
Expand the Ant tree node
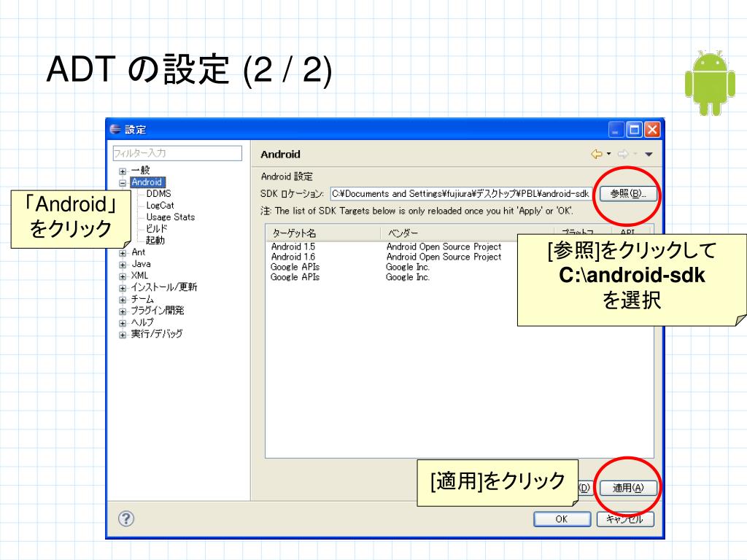(123, 253)
